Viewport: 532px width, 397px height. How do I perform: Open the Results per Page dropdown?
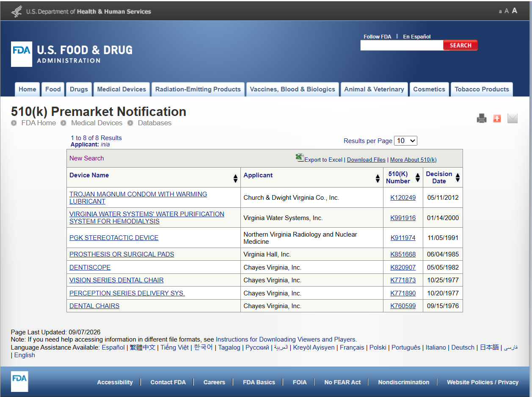coord(405,141)
